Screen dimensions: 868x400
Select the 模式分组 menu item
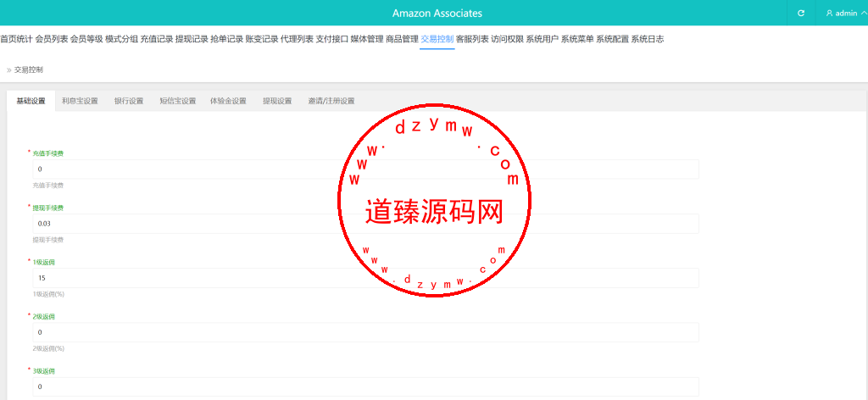(122, 39)
